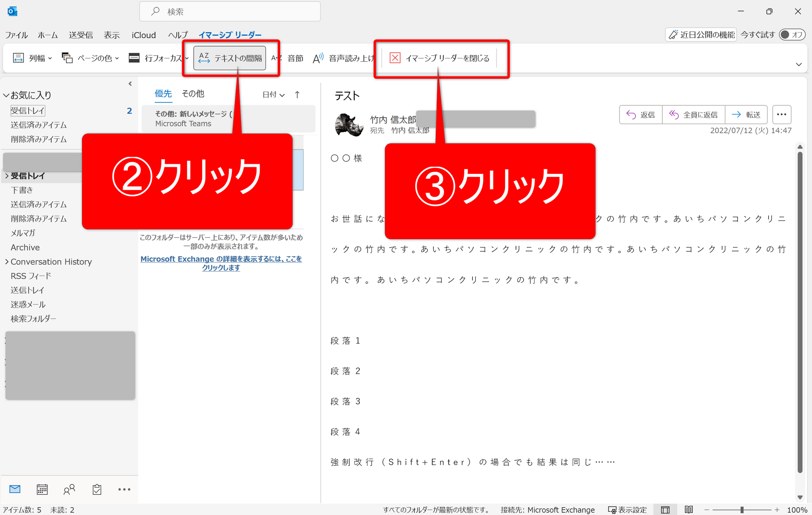
Task: Open the ファイル menu
Action: pyautogui.click(x=16, y=35)
